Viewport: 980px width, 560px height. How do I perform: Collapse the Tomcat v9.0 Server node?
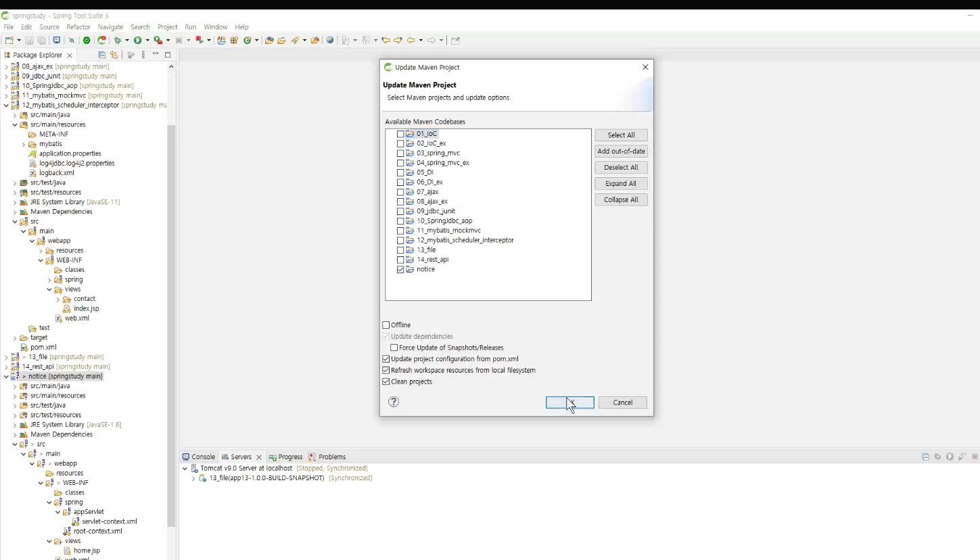point(185,469)
